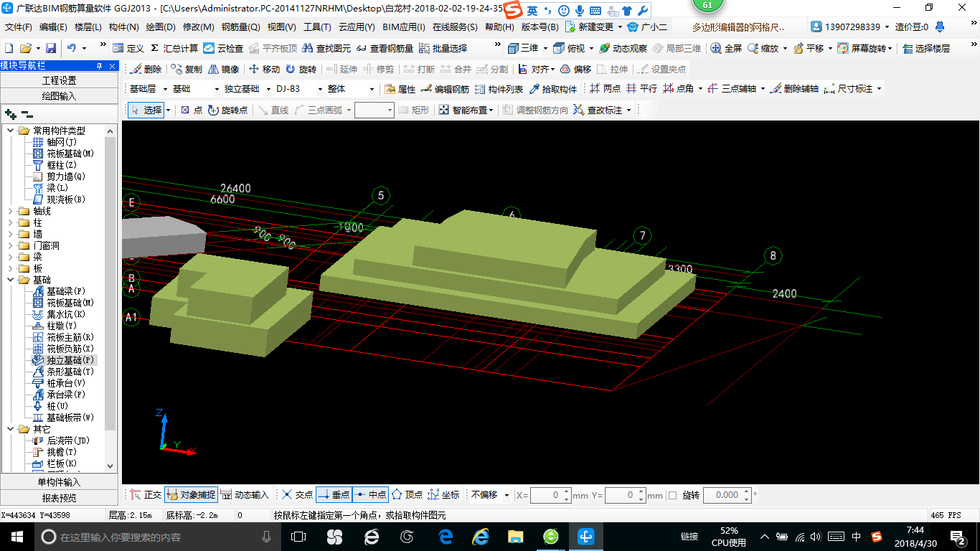Screen dimensions: 980x551
Task: Collapse 常用构件类型 tree node
Action: [x=11, y=131]
